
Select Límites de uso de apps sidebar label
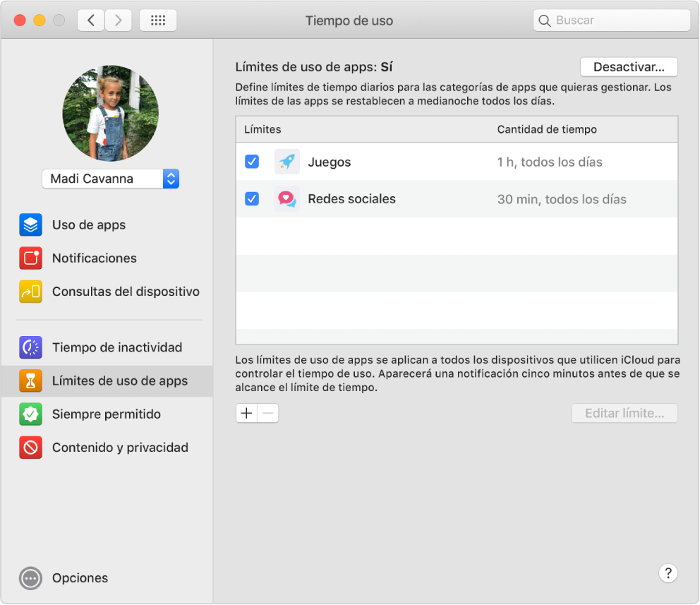click(x=120, y=381)
